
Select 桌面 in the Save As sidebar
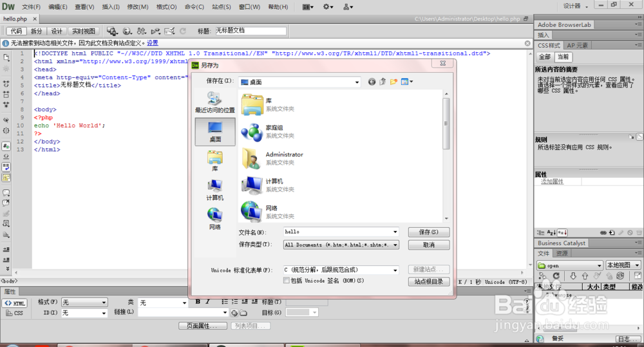coord(215,132)
